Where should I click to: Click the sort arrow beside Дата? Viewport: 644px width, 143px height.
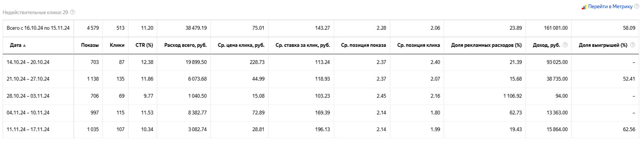coord(24,45)
